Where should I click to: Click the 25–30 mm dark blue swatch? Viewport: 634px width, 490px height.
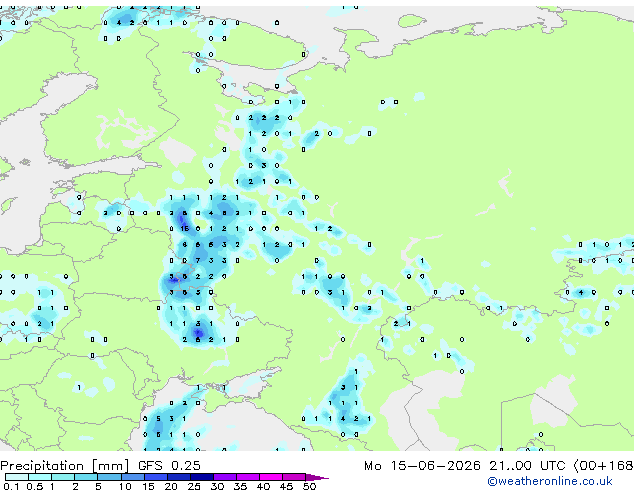pos(202,477)
